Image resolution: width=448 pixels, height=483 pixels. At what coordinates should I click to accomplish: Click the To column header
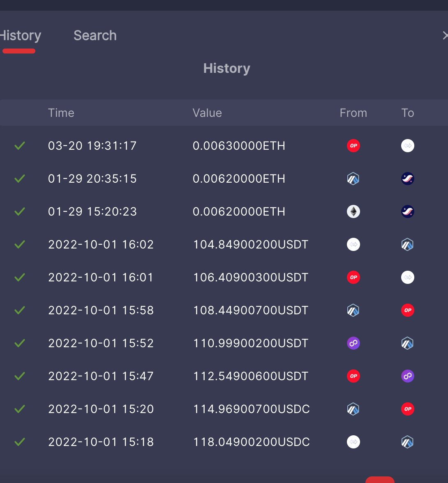(x=407, y=113)
